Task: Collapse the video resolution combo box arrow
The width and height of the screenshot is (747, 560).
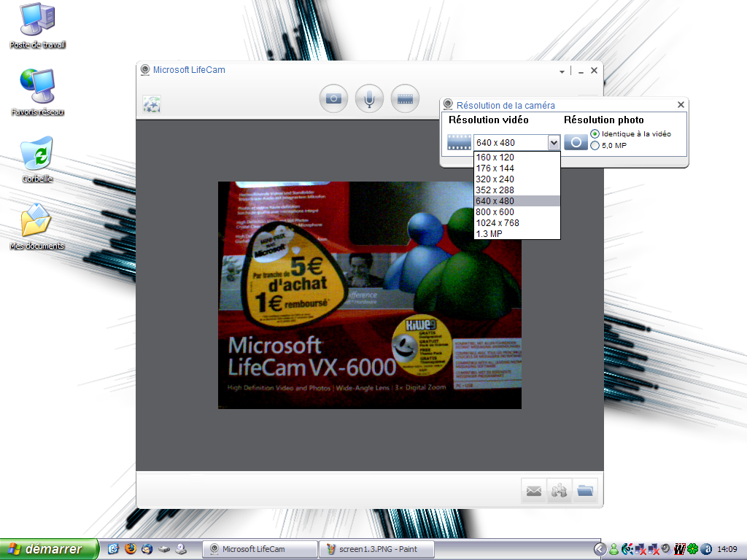Action: tap(553, 142)
